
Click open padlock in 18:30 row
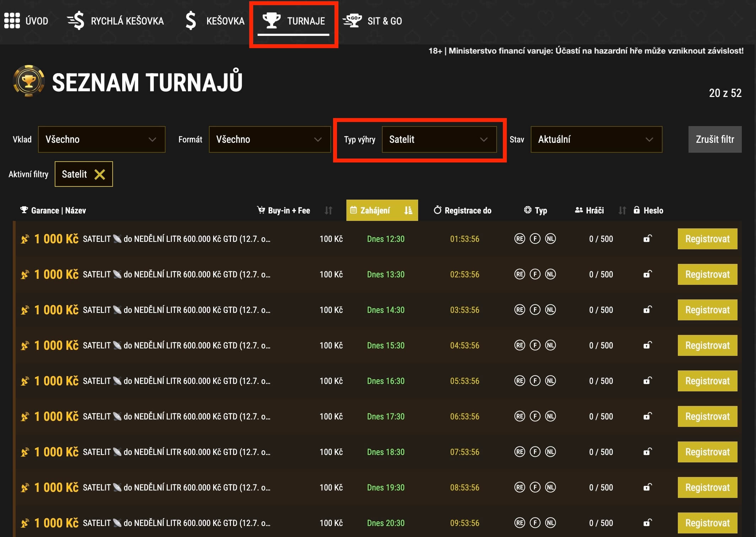click(647, 451)
